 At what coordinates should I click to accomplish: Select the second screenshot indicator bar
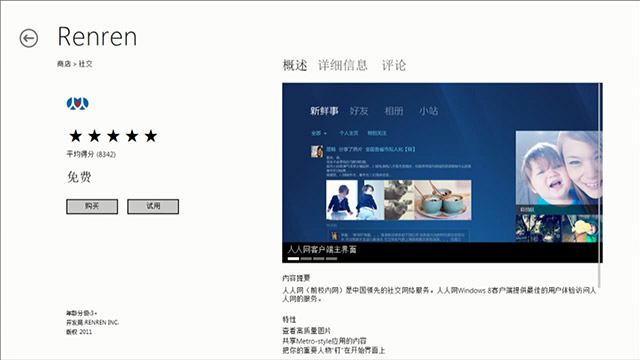click(306, 259)
